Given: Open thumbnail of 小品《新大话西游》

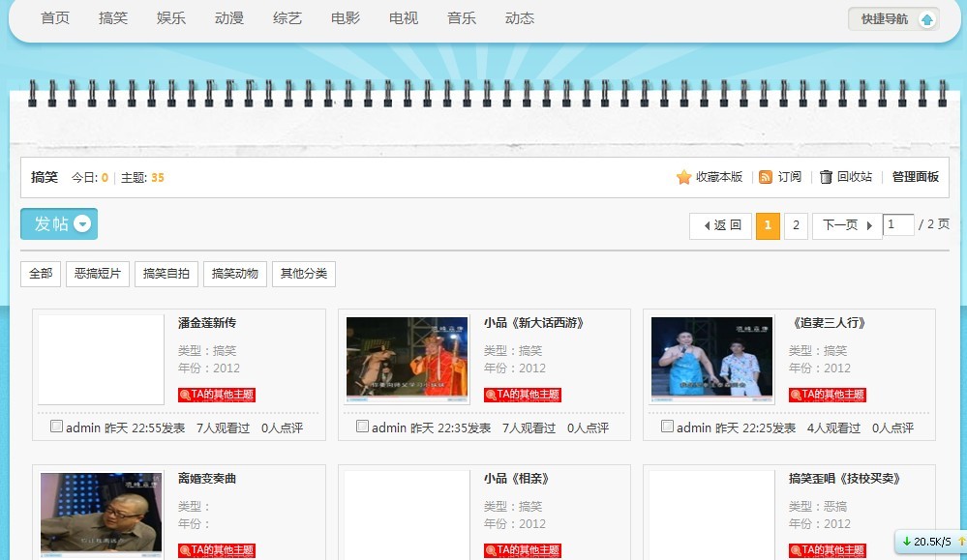Looking at the screenshot, I should [407, 359].
